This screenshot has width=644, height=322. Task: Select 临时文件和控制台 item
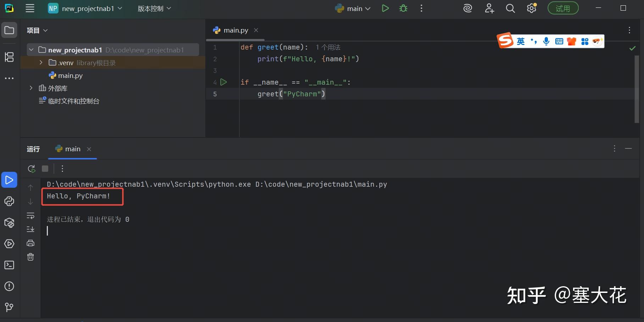click(69, 101)
